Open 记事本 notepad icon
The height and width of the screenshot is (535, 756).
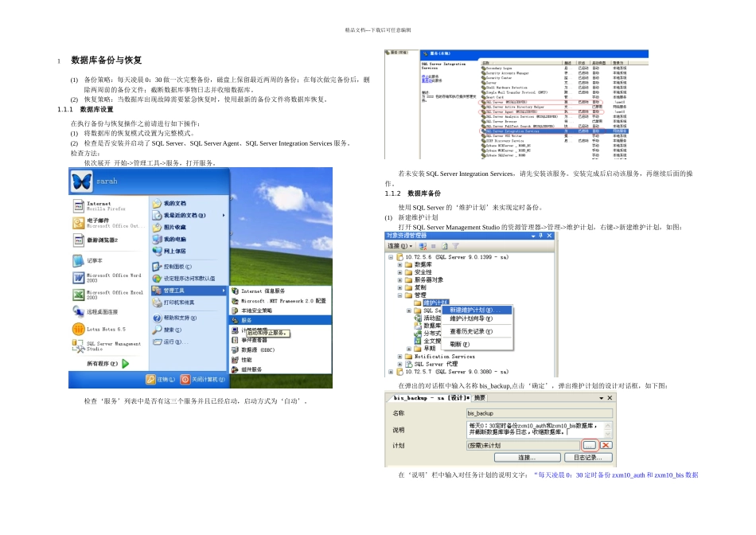pyautogui.click(x=79, y=260)
